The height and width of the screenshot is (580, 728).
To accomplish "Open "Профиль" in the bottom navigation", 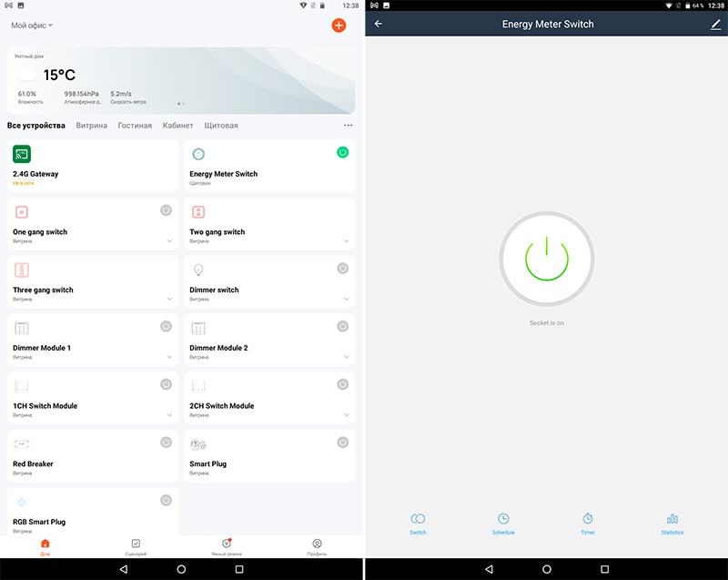I will pos(317,544).
